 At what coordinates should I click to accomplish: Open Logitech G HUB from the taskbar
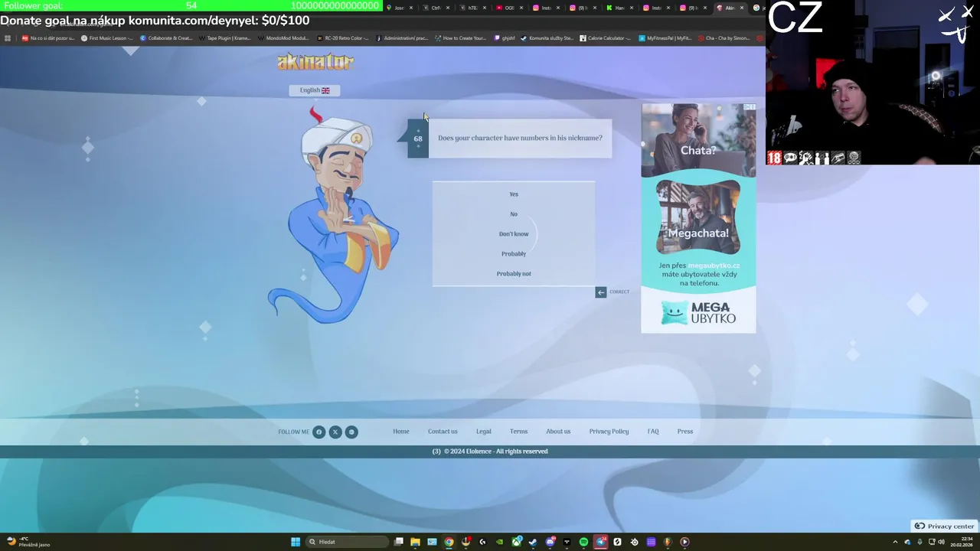coord(482,542)
